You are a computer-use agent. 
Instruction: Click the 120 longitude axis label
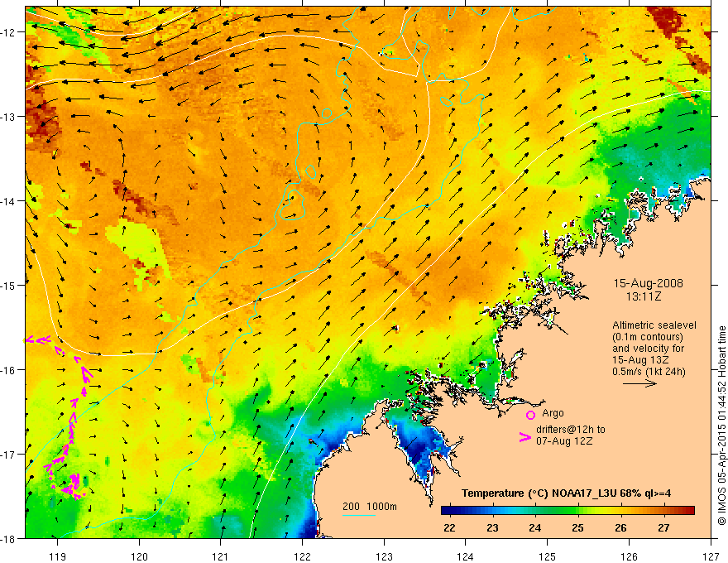tap(139, 556)
